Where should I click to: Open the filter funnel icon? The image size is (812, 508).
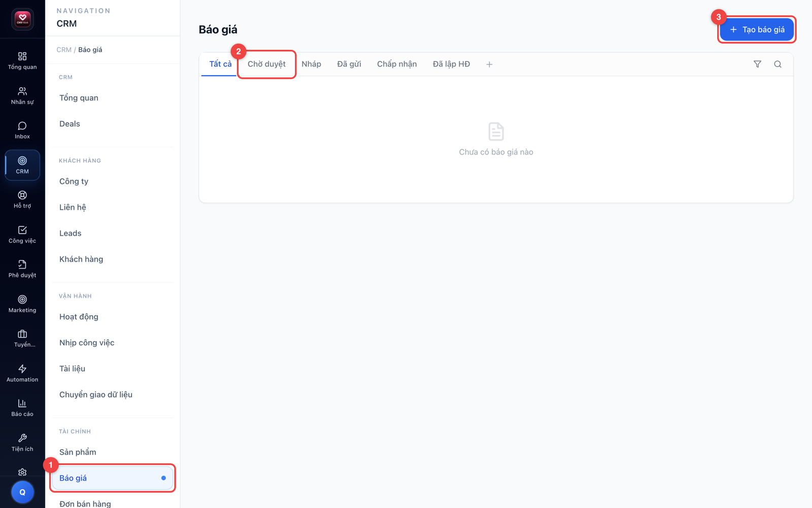[x=757, y=64]
